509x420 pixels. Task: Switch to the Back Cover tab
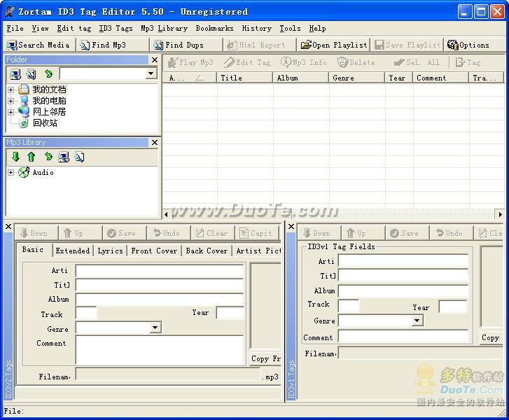(207, 251)
